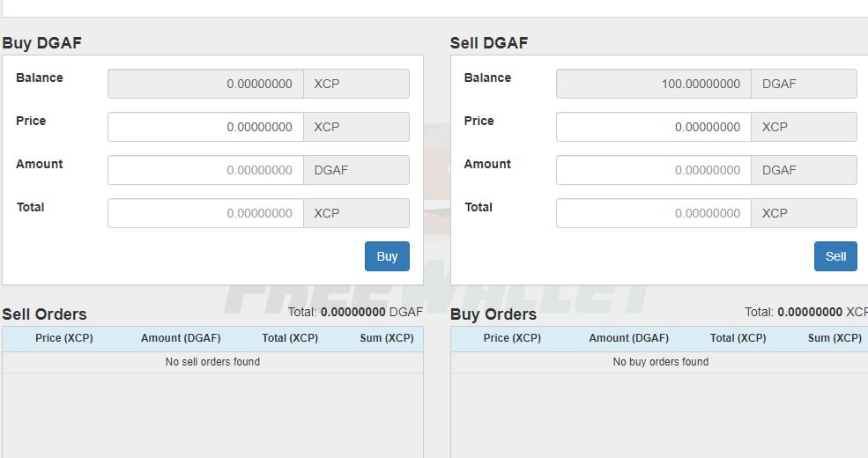
Task: Focus the Total field in Sell DGAF
Action: 654,213
